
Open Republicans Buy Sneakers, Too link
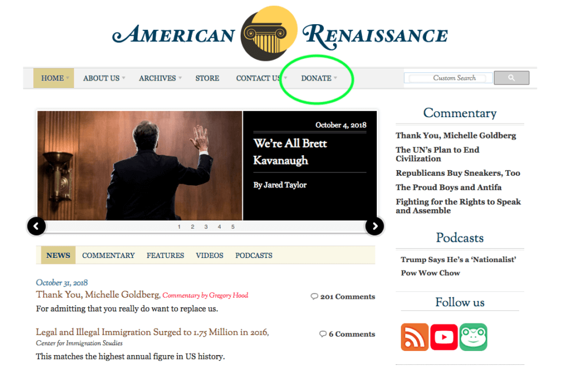coord(458,173)
